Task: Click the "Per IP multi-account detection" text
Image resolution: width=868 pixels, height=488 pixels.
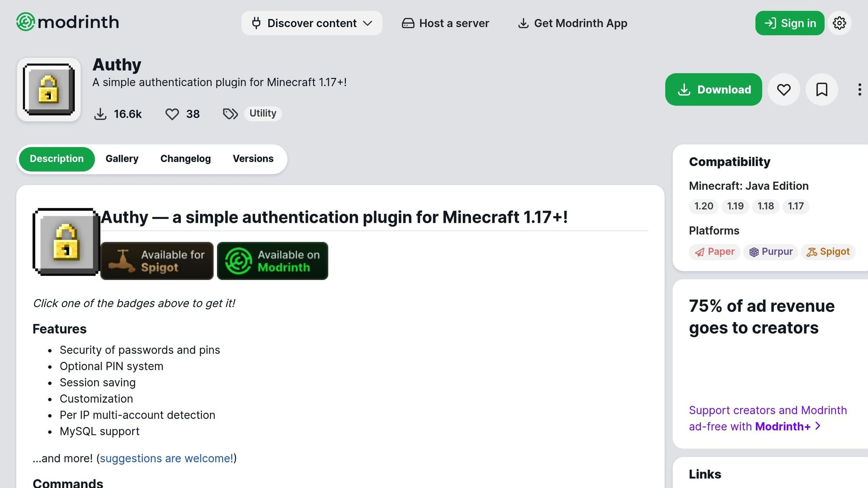Action: click(x=137, y=415)
